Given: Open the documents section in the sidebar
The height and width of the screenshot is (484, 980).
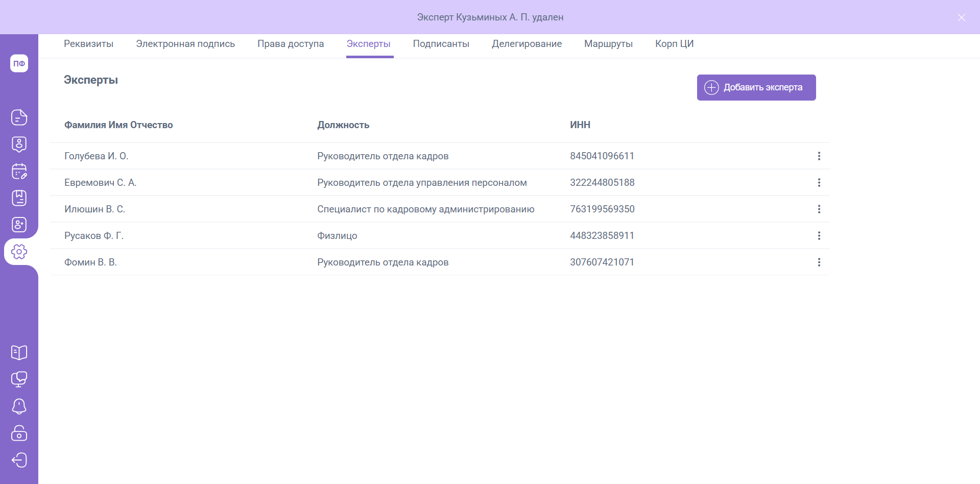Looking at the screenshot, I should 19,117.
